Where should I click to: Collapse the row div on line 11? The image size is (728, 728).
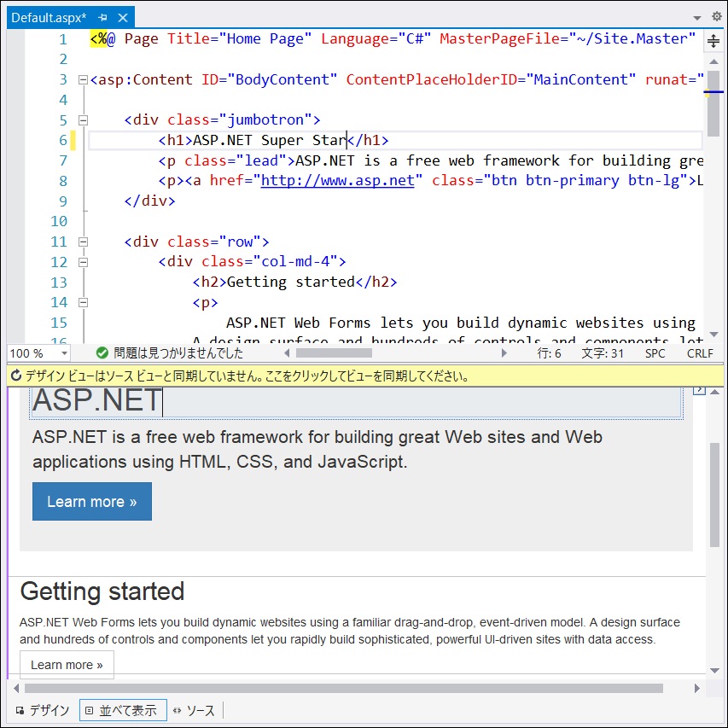point(83,242)
